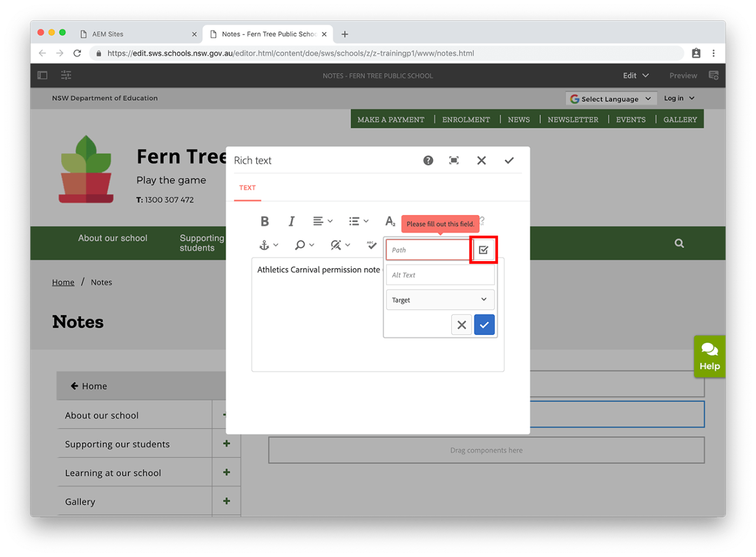The width and height of the screenshot is (756, 557).
Task: Focus the Alt Text input field
Action: pos(440,275)
